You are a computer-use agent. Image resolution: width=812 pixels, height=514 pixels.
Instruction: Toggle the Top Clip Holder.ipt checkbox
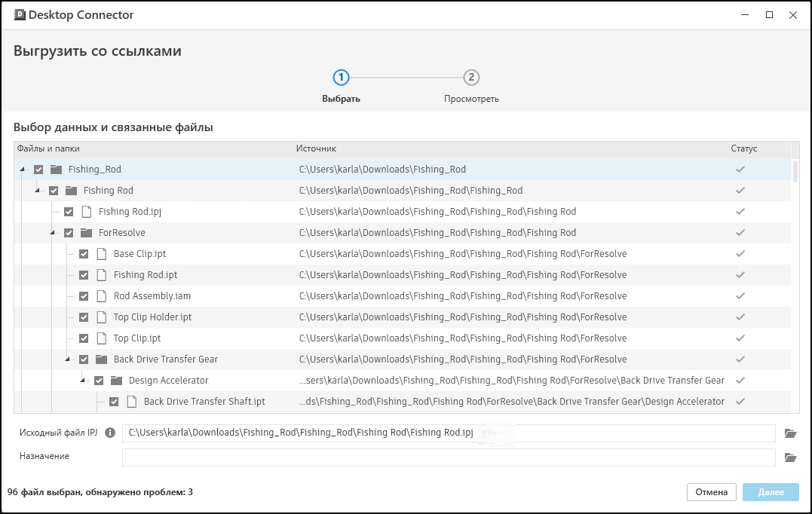click(84, 317)
